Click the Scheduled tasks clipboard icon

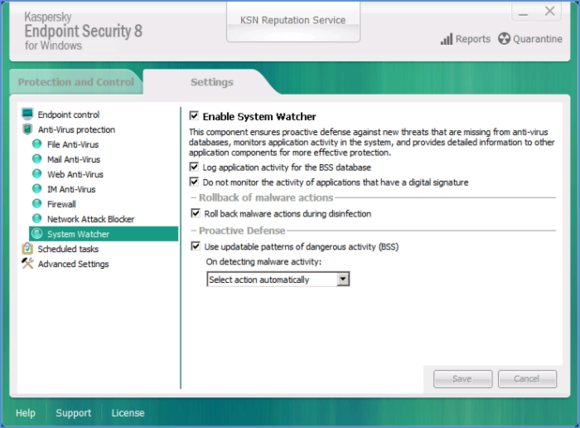[27, 248]
